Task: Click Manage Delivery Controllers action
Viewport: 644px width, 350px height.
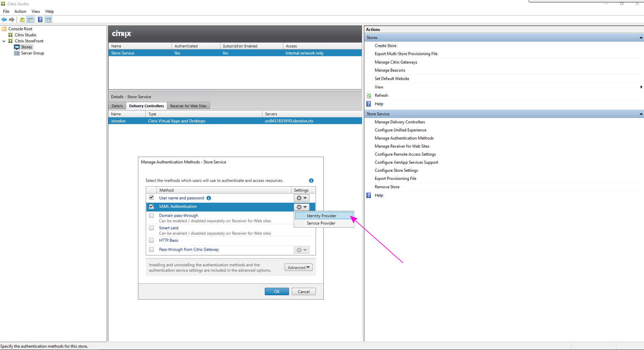Action: tap(400, 122)
